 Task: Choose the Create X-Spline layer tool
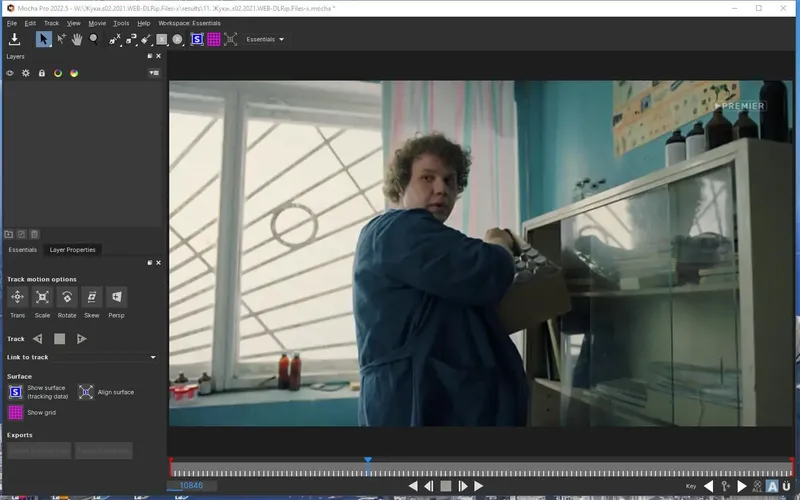click(114, 39)
